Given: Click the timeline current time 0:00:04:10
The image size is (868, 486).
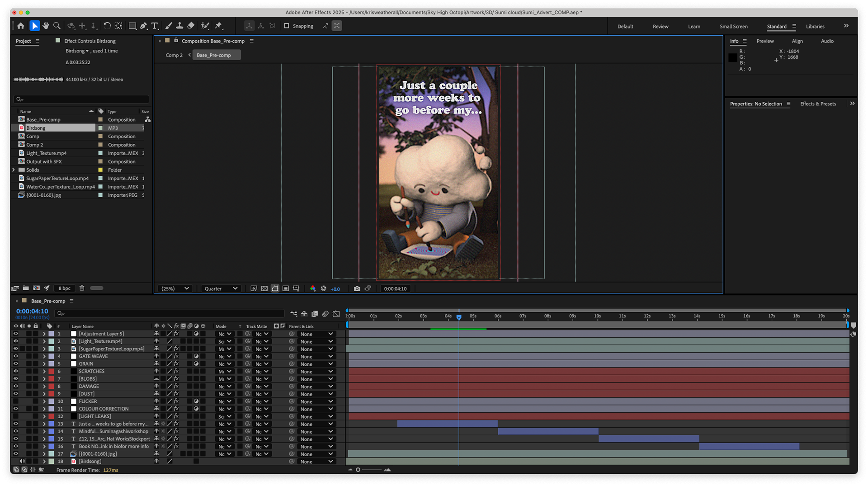Looking at the screenshot, I should [x=32, y=311].
